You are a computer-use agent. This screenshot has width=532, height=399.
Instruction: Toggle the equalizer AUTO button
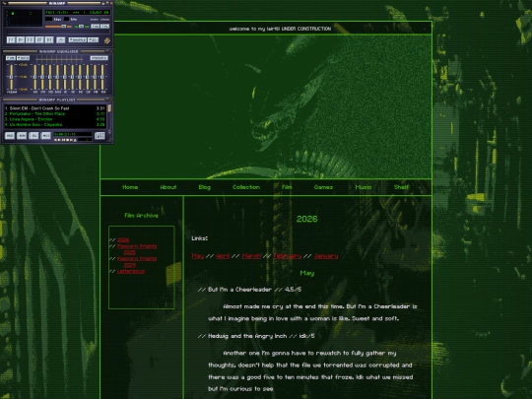(23, 58)
